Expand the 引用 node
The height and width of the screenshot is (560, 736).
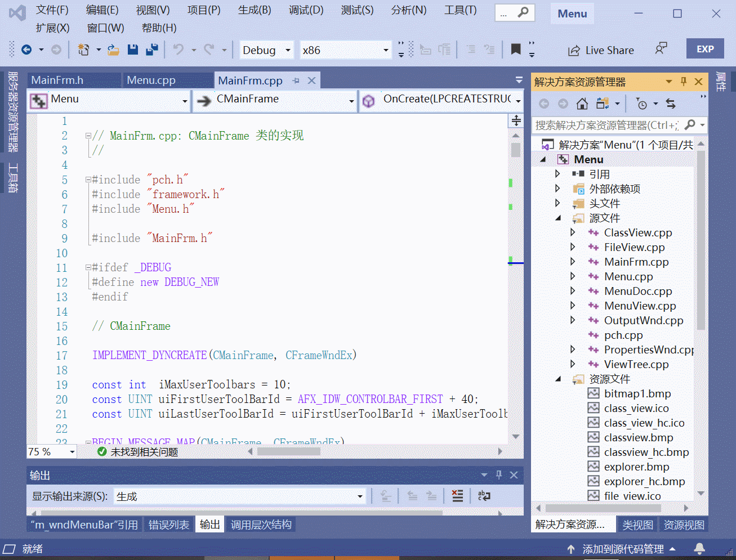pos(557,174)
